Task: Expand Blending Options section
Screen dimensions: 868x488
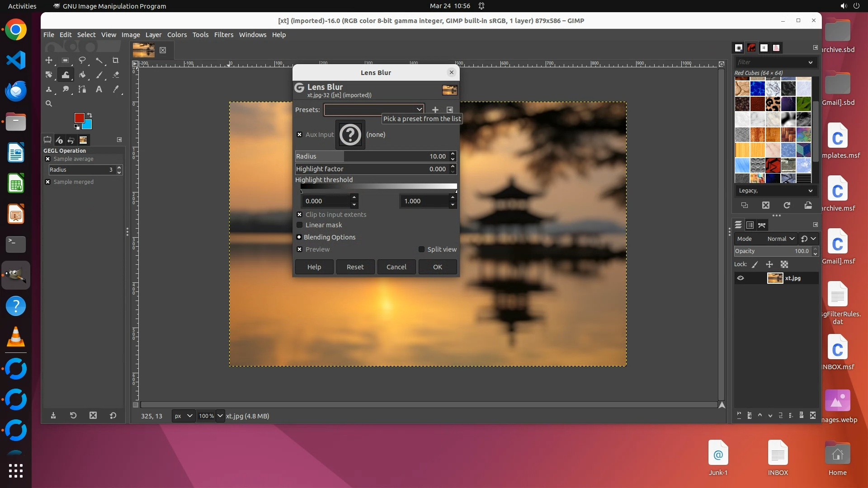Action: pos(299,237)
